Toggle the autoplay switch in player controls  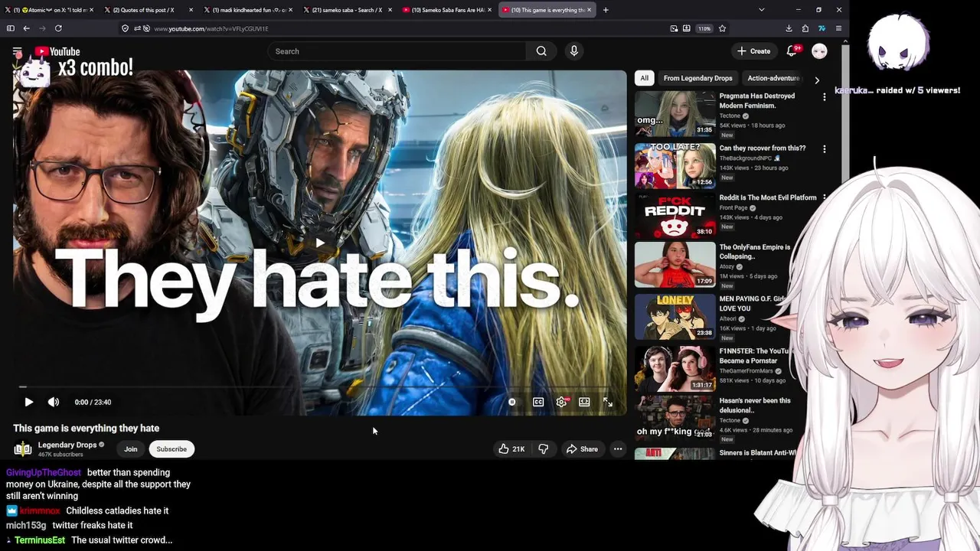[x=512, y=402]
